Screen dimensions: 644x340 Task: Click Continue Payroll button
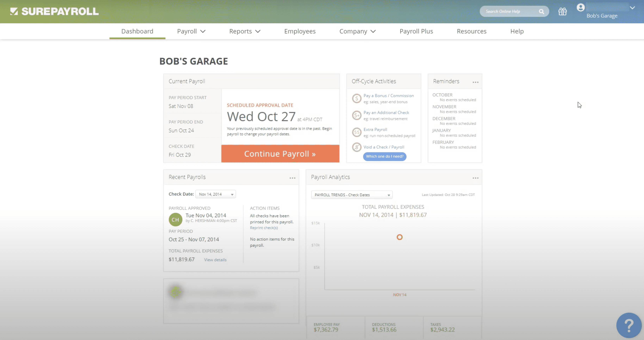(279, 154)
